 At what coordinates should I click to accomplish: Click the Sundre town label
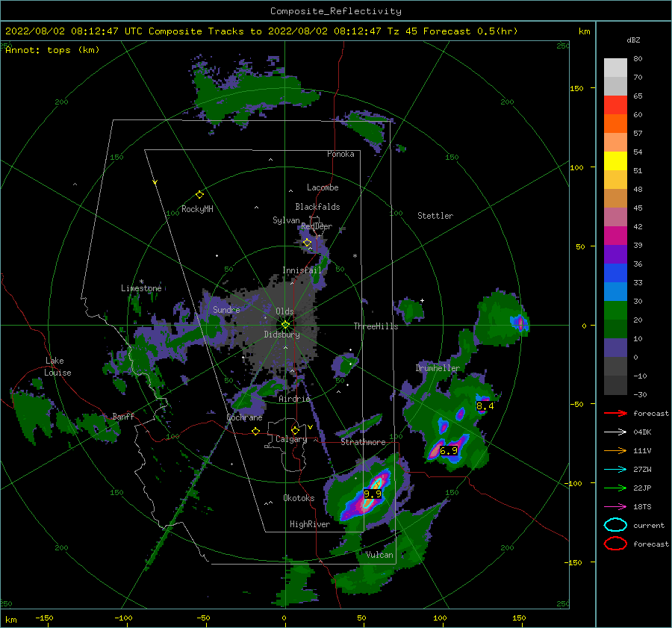click(226, 309)
